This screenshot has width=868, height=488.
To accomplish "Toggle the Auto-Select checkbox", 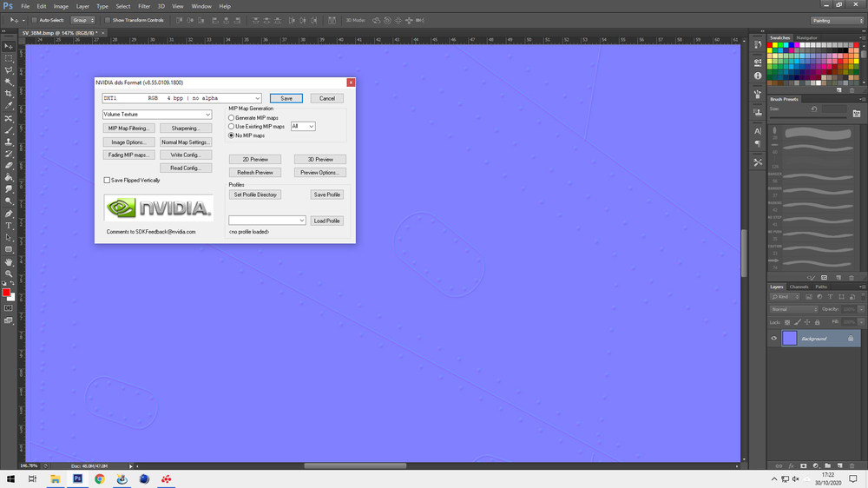I will tap(35, 20).
